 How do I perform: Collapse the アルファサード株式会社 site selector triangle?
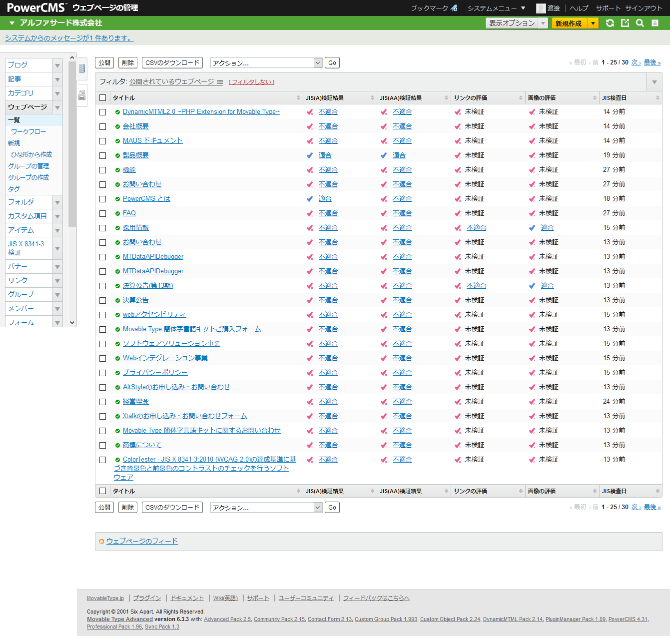[x=12, y=23]
